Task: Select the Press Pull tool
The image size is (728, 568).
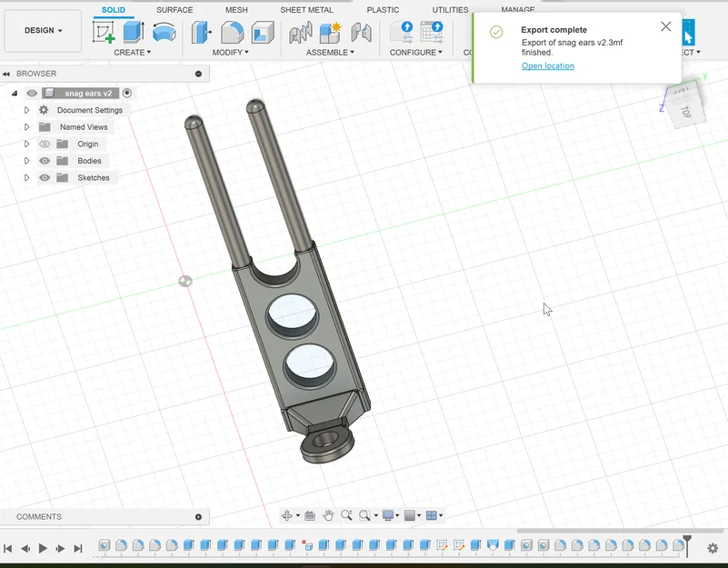Action: (201, 33)
